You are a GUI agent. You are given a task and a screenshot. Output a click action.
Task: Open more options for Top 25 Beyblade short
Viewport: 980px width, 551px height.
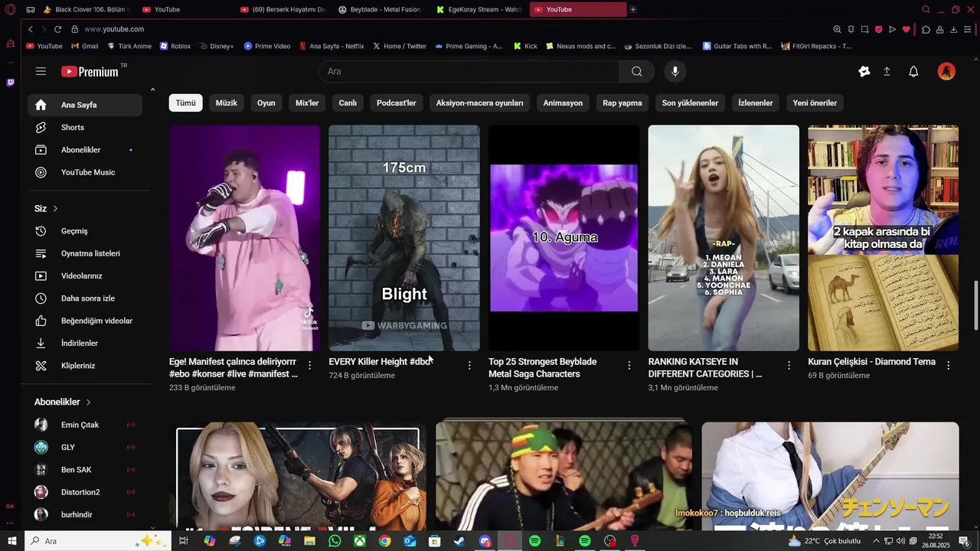tap(629, 366)
